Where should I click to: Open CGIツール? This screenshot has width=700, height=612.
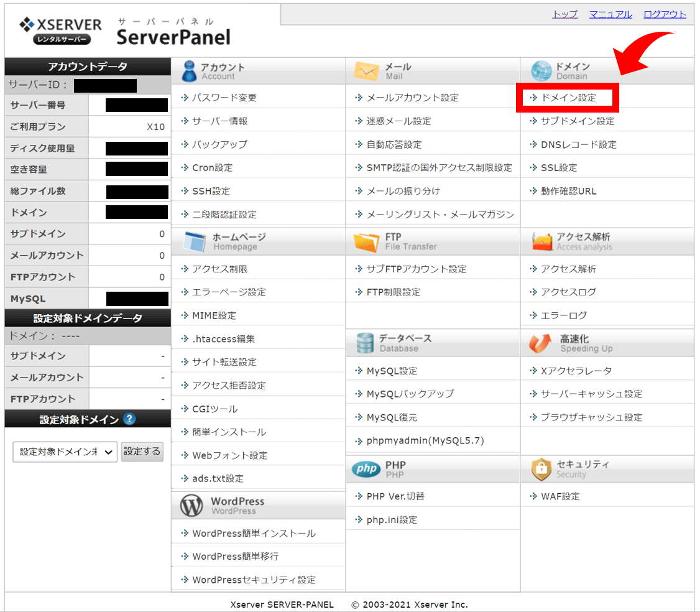pos(214,409)
